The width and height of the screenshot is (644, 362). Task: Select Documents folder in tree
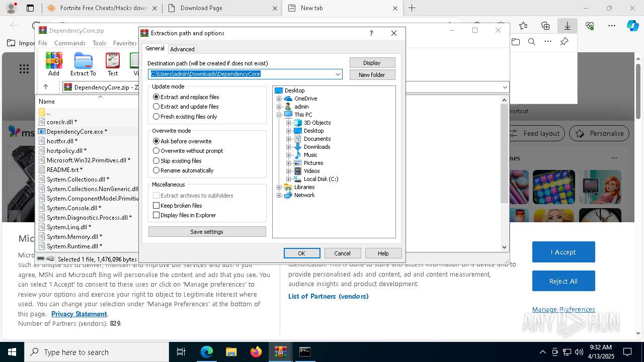[x=317, y=139]
